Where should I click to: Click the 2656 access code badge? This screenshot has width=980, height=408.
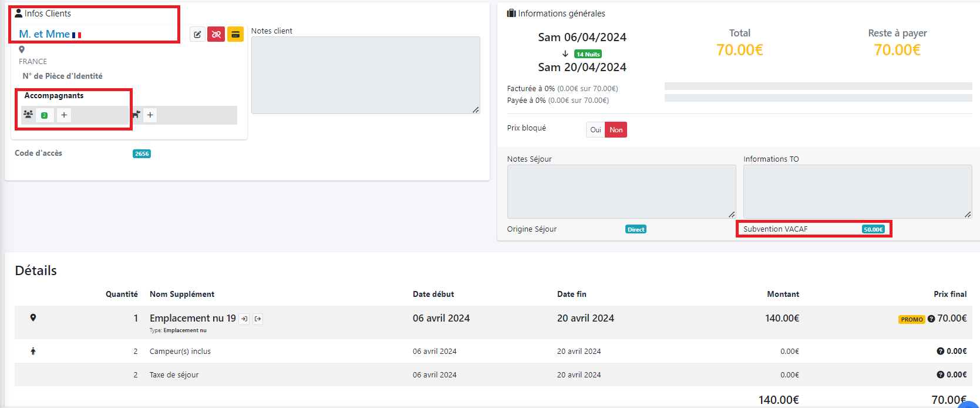click(x=142, y=154)
